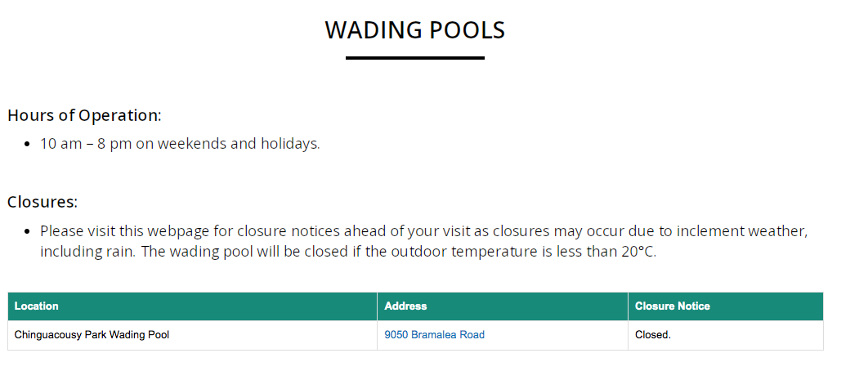Click the Address column header
The image size is (868, 371).
point(405,306)
